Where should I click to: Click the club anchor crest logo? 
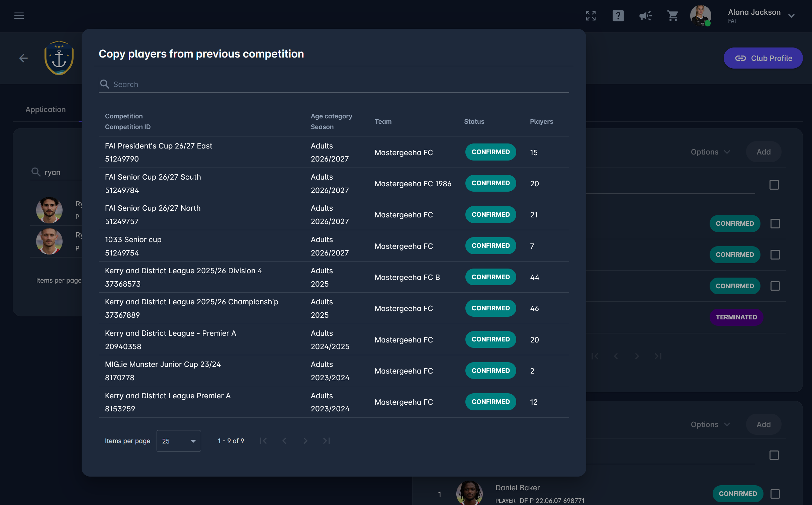click(x=59, y=58)
